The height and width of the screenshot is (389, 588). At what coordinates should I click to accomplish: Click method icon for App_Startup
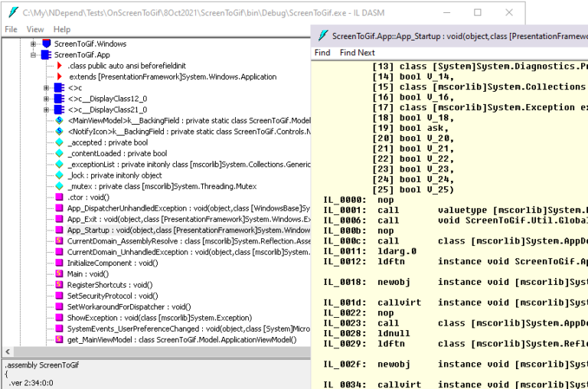[x=59, y=230]
